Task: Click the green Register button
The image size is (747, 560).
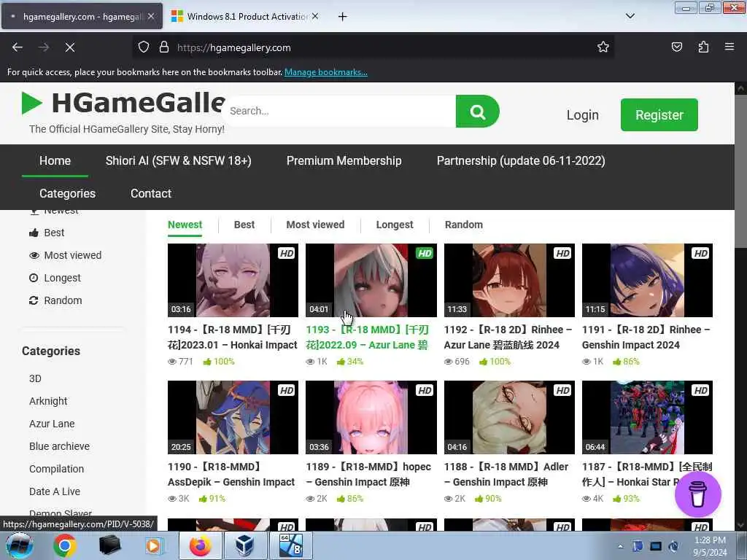Action: [x=659, y=114]
